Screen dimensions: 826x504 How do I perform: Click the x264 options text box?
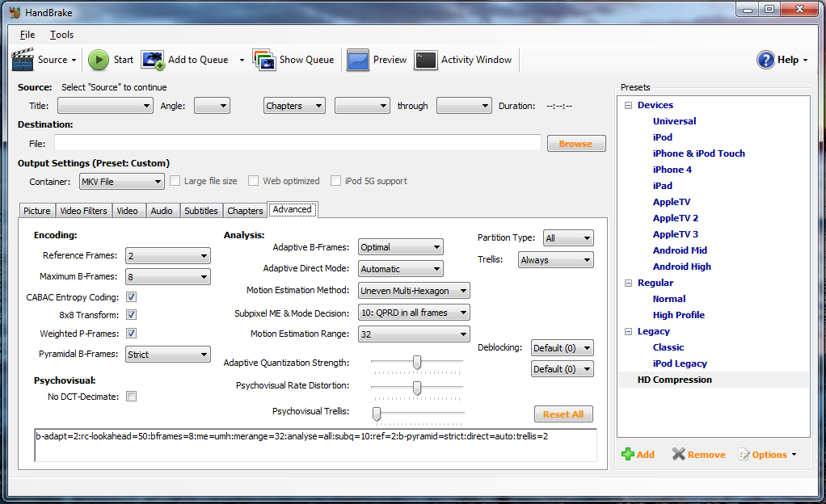[315, 445]
